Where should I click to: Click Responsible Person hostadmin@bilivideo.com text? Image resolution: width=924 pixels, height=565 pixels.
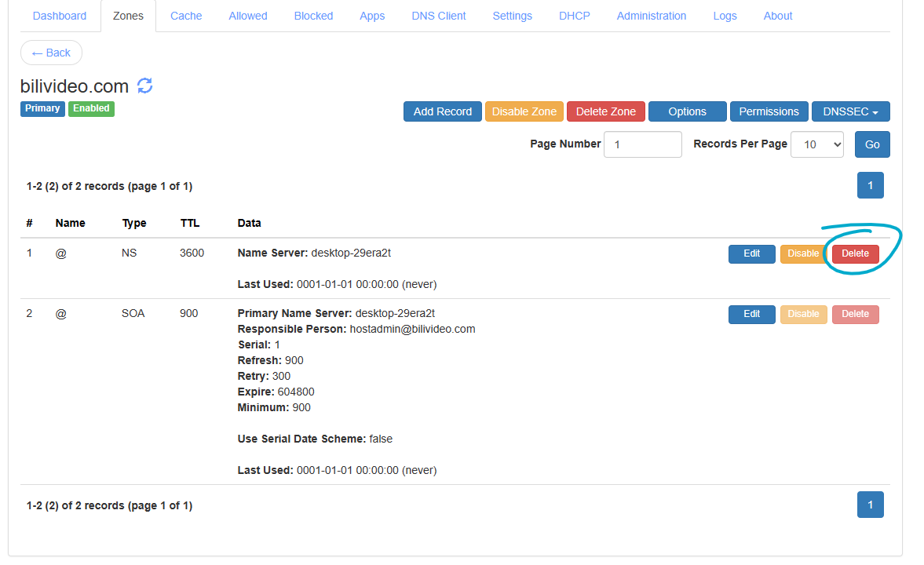356,329
